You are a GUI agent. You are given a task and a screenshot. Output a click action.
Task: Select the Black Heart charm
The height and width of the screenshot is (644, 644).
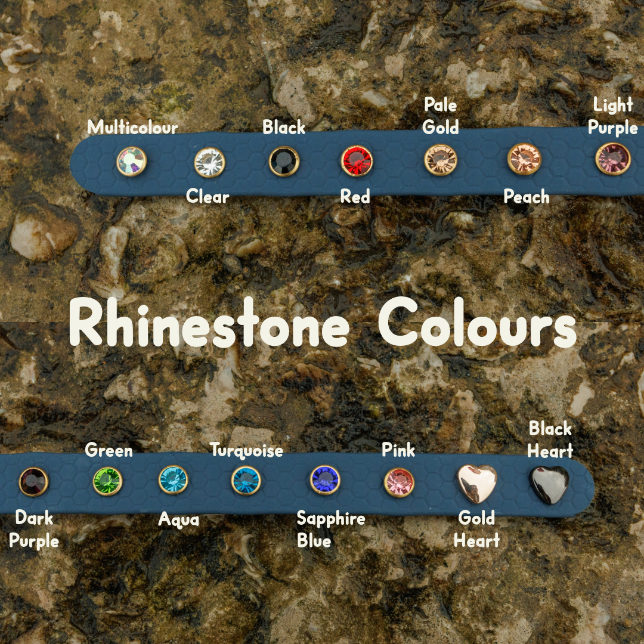point(549,484)
